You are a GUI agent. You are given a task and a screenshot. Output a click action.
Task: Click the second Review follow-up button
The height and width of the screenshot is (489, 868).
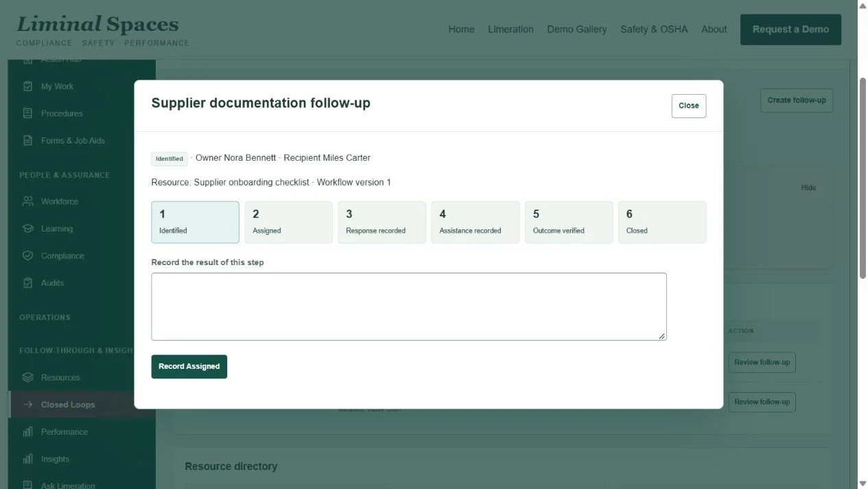click(x=762, y=402)
